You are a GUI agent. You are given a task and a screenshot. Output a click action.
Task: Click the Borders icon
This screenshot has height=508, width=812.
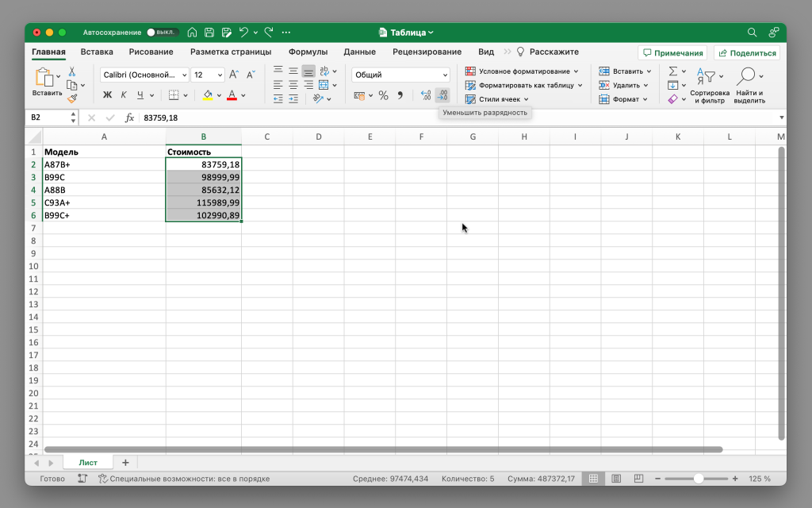pyautogui.click(x=174, y=95)
